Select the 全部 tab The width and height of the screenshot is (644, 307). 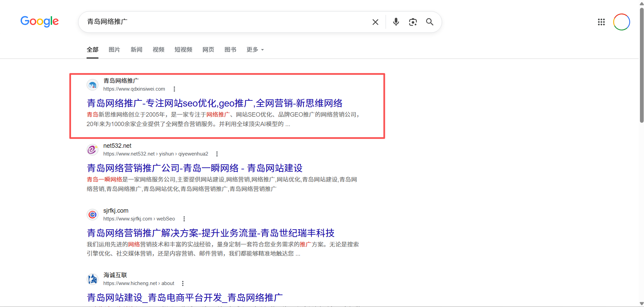92,50
